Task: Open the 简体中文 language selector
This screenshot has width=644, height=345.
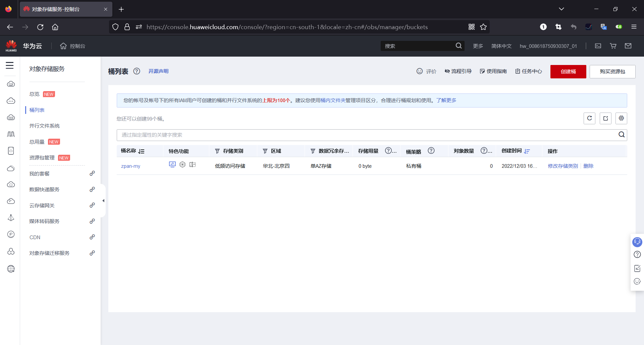Action: 501,46
